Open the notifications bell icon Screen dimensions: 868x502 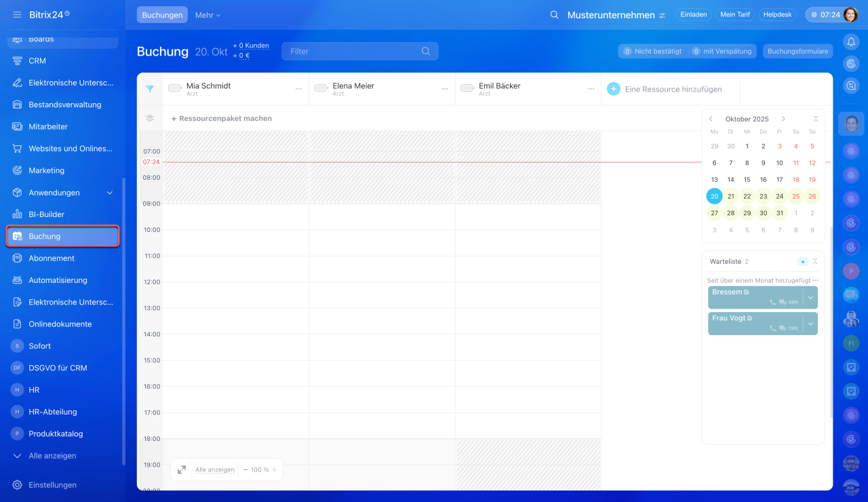tap(851, 42)
